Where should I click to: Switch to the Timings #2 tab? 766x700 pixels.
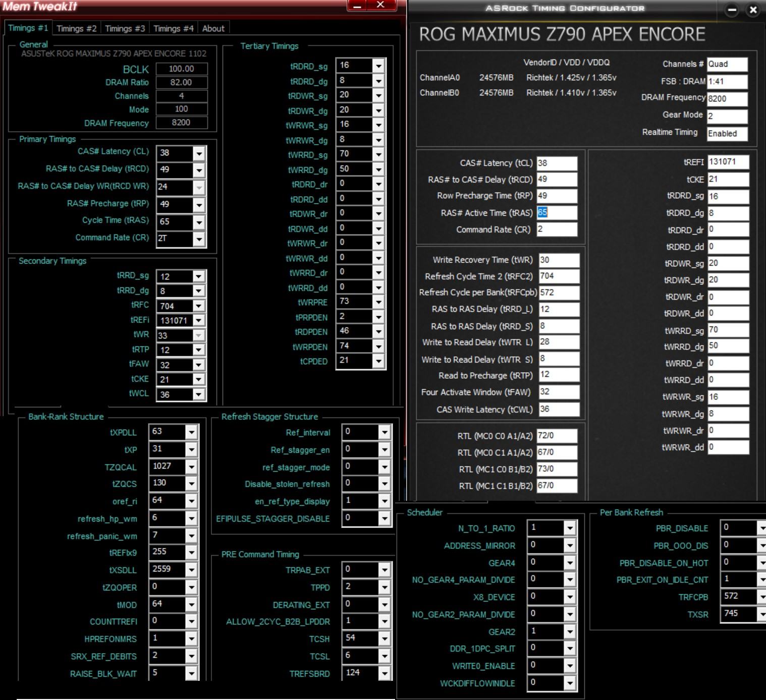click(x=77, y=28)
